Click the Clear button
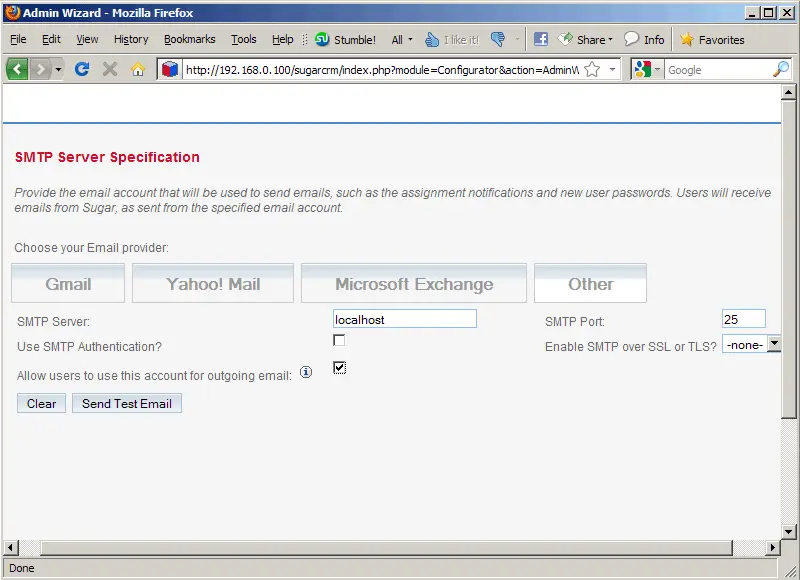The width and height of the screenshot is (800, 580). (41, 404)
